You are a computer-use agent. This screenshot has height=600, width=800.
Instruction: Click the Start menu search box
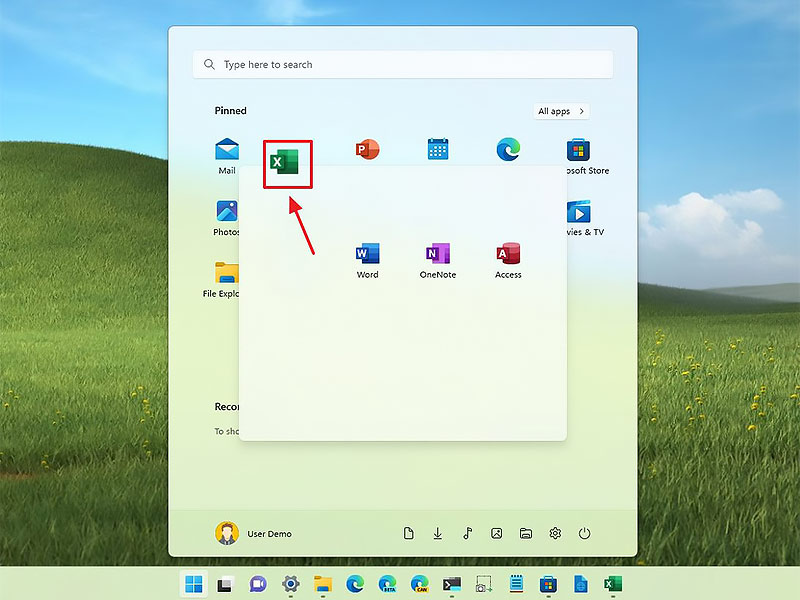(403, 64)
